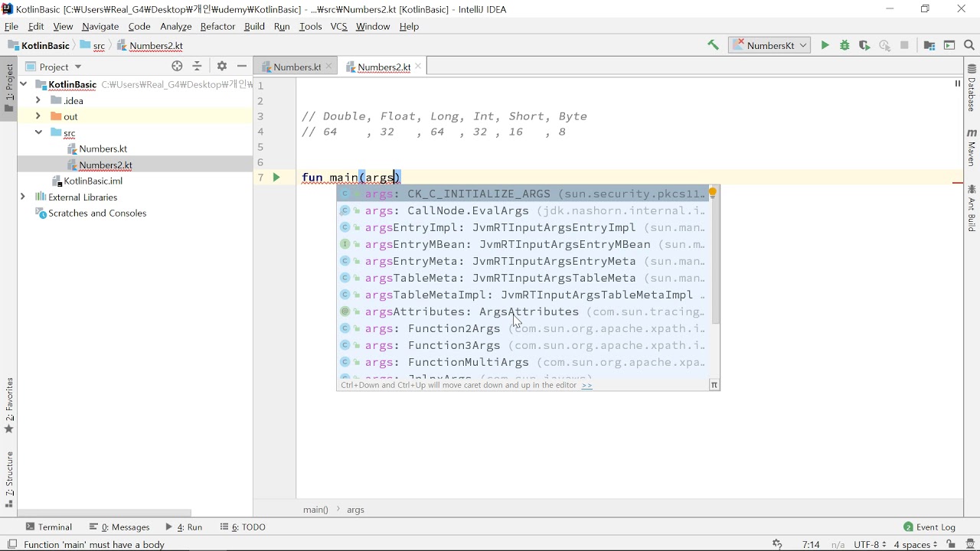Open the Database tool window
This screenshot has width=980, height=551.
pos(972,87)
